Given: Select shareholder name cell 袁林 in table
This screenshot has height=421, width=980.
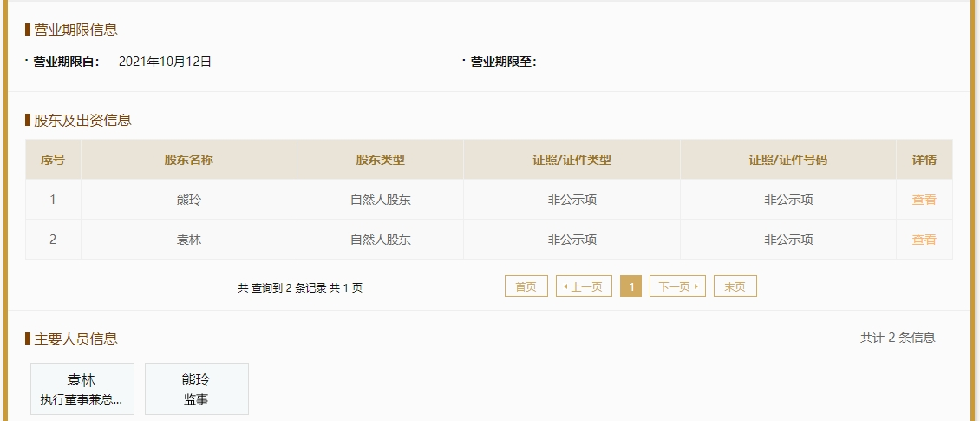Looking at the screenshot, I should click(x=189, y=240).
